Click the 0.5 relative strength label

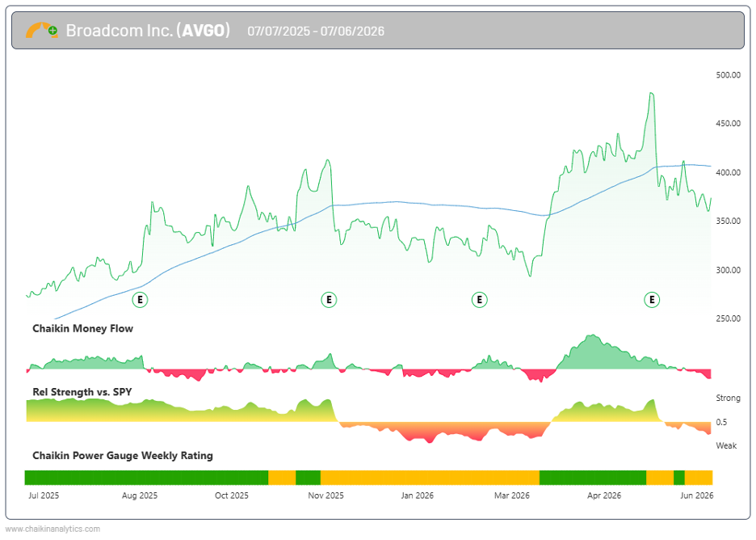click(721, 422)
